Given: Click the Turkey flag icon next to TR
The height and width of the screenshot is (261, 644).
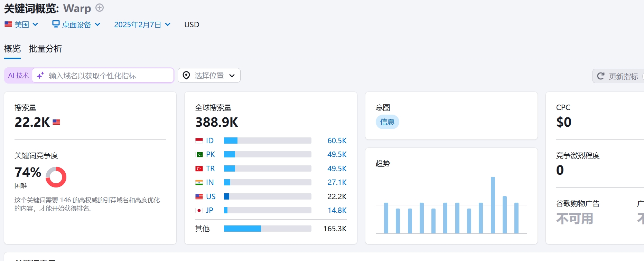Looking at the screenshot, I should [x=199, y=169].
